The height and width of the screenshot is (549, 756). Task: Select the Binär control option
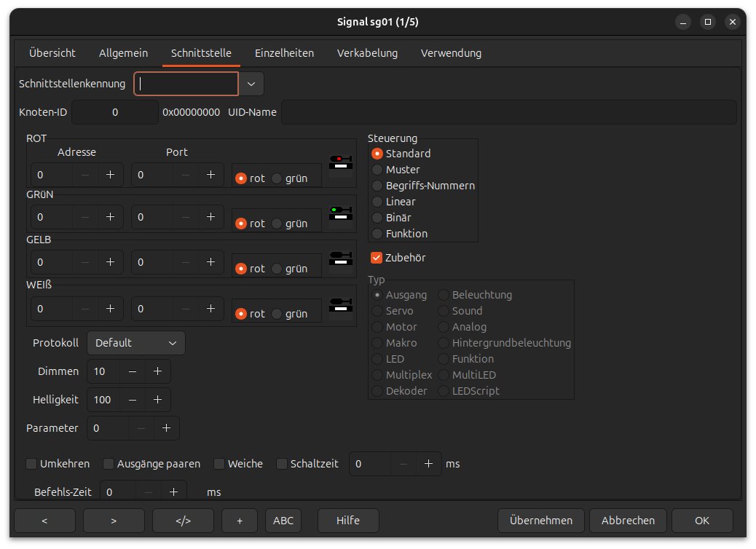[377, 218]
